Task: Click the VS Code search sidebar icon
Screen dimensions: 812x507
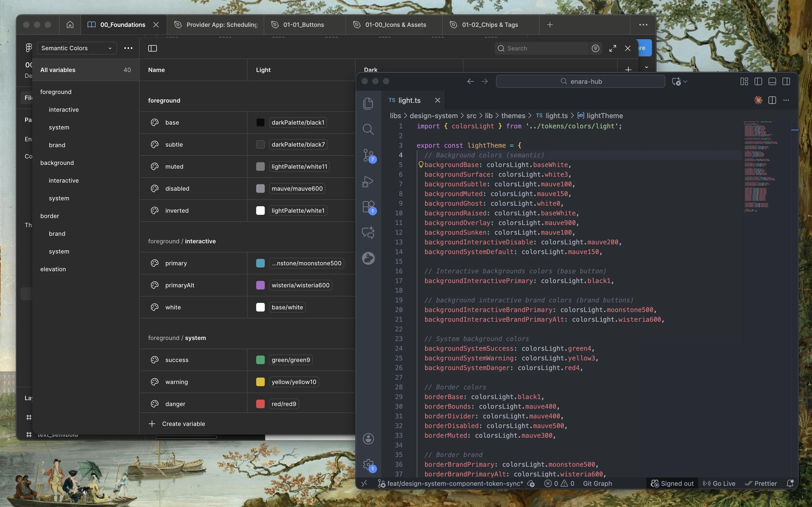Action: pyautogui.click(x=368, y=129)
